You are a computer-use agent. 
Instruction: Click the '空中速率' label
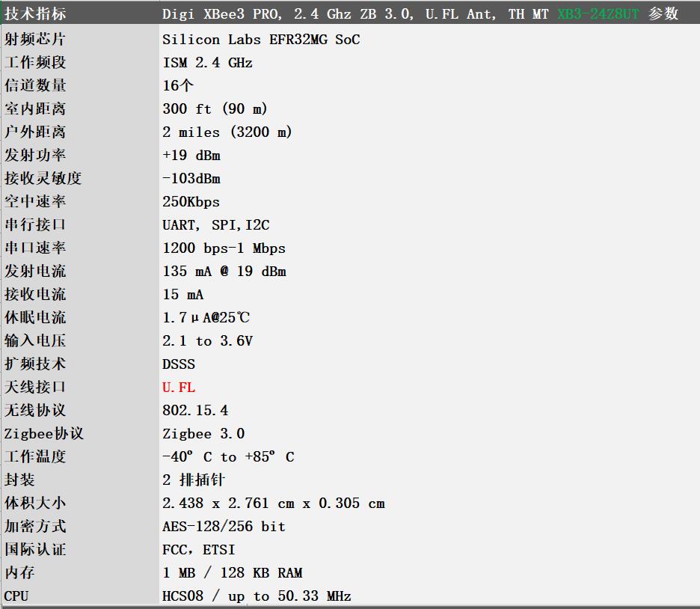[x=35, y=201]
